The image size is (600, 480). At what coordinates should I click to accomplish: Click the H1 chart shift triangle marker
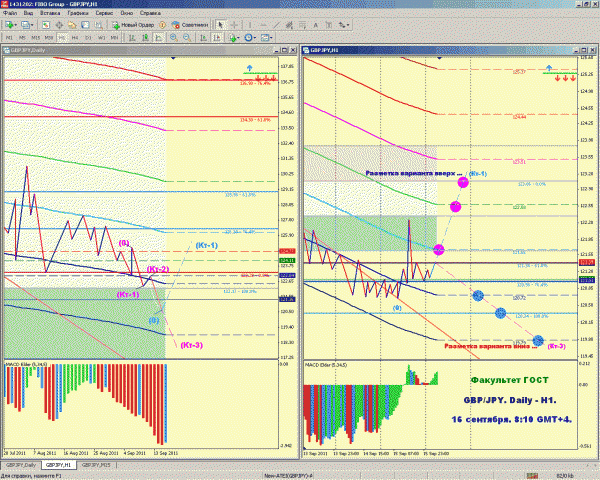point(439,58)
